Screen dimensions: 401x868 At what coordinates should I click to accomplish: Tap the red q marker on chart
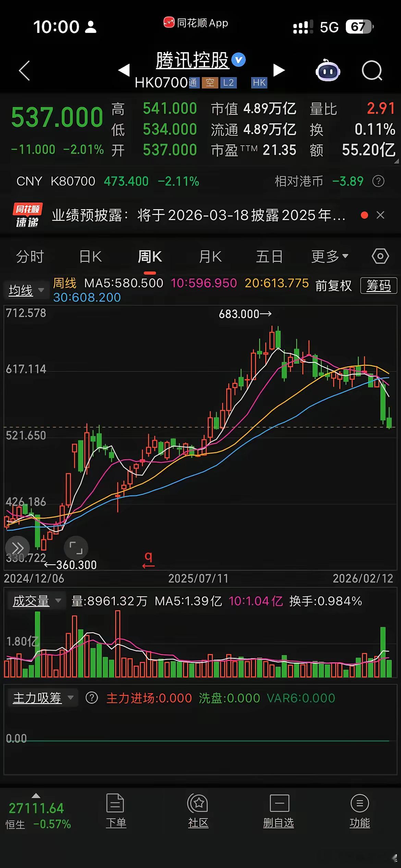(148, 560)
